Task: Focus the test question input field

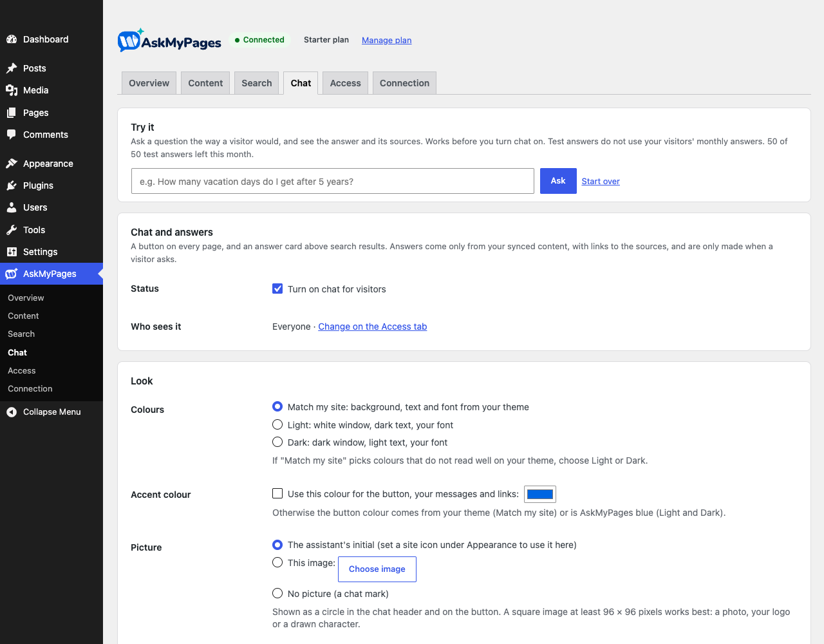Action: (x=333, y=181)
